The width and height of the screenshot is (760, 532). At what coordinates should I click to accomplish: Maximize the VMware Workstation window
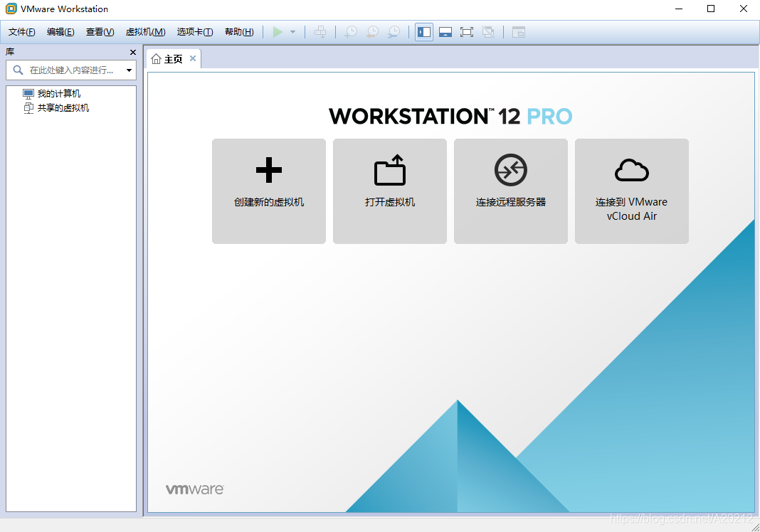tap(711, 9)
